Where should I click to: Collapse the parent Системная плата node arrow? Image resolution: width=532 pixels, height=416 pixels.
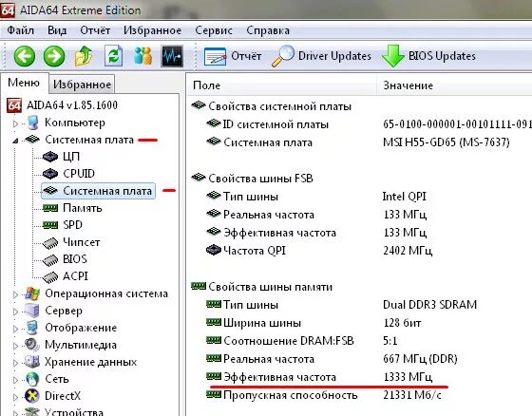tap(15, 141)
